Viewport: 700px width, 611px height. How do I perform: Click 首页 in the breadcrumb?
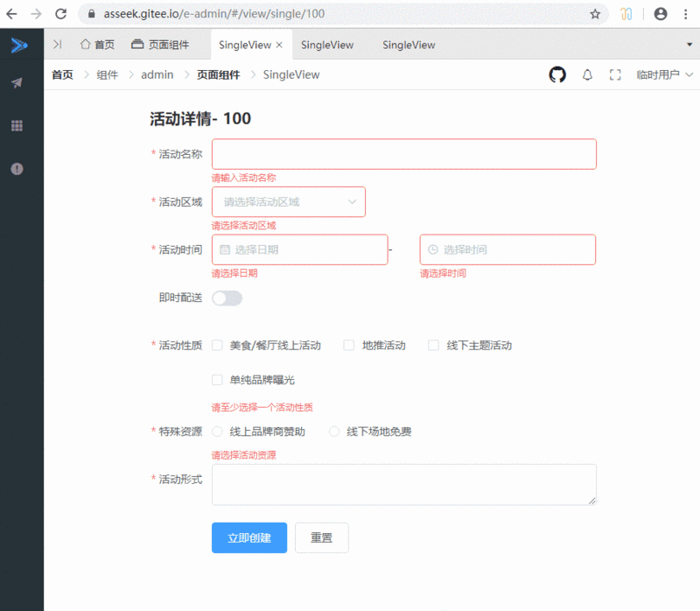62,74
